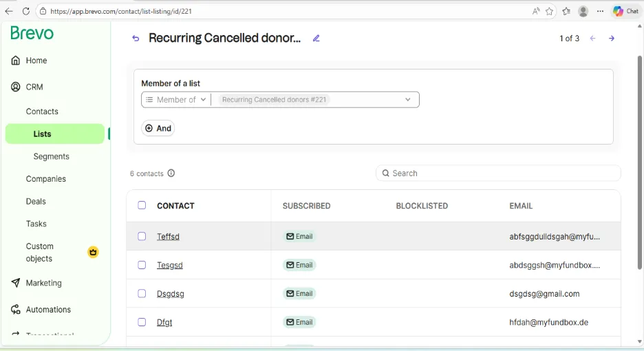Check the Tesgsd contact checkbox

pyautogui.click(x=142, y=265)
